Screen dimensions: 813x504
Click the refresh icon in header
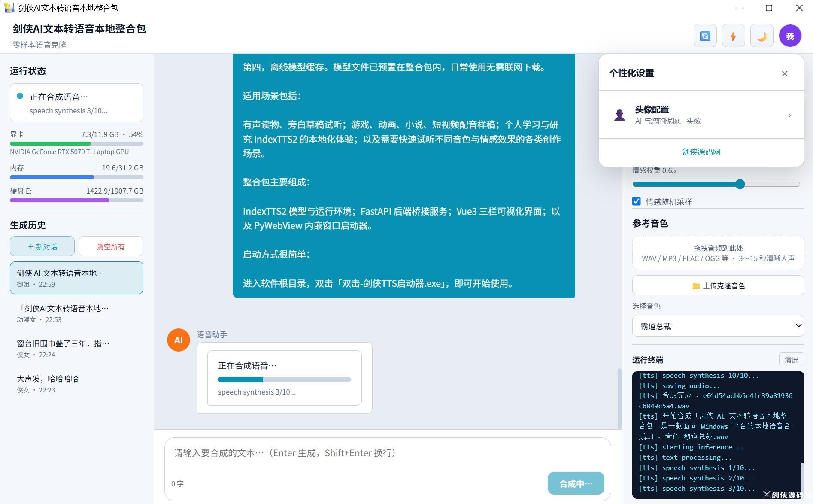[x=705, y=36]
